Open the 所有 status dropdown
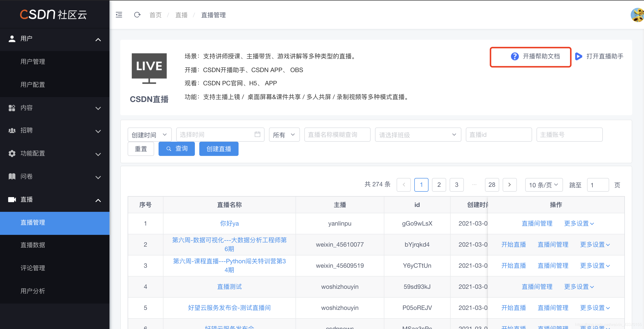Viewport: 644px width, 329px height. [x=284, y=135]
